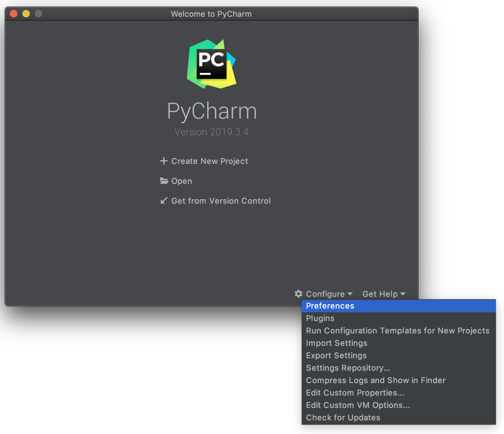Open Edit Custom VM Options
Viewport: 504px width, 434px height.
pos(358,405)
